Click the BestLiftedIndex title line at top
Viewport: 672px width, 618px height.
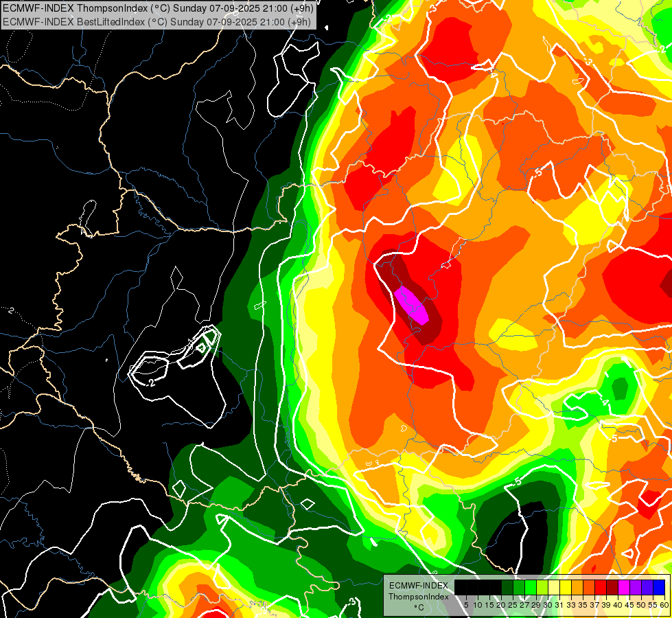pos(157,21)
